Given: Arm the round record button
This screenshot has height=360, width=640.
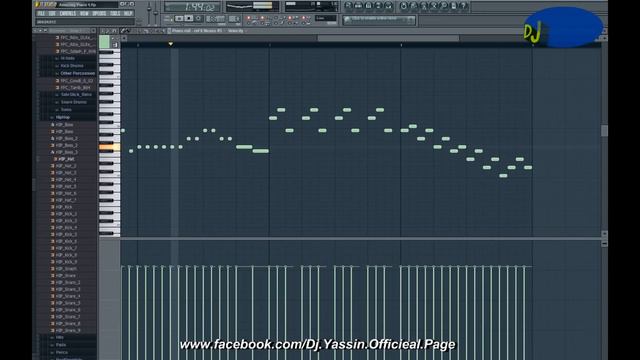Looking at the screenshot, I should coord(198,19).
